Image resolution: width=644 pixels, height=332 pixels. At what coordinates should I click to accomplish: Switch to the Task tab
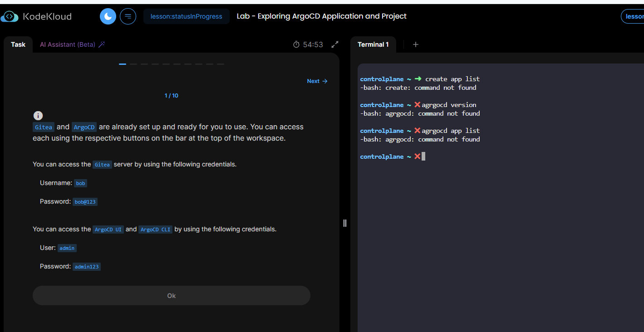[18, 44]
